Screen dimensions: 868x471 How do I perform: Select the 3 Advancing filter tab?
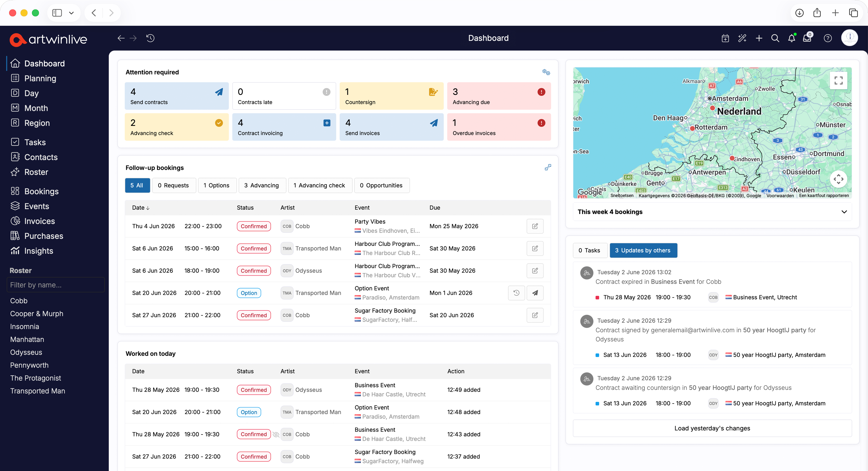pos(262,185)
